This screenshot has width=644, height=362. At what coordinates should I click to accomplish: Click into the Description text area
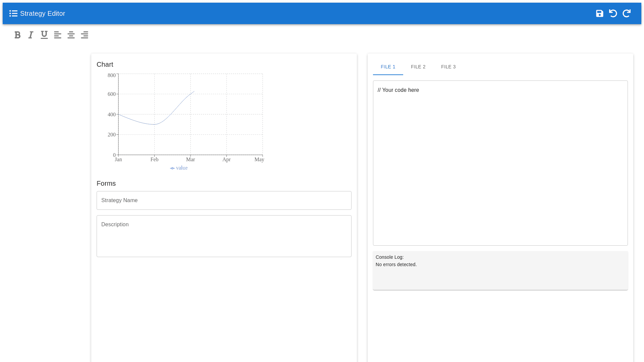224,236
